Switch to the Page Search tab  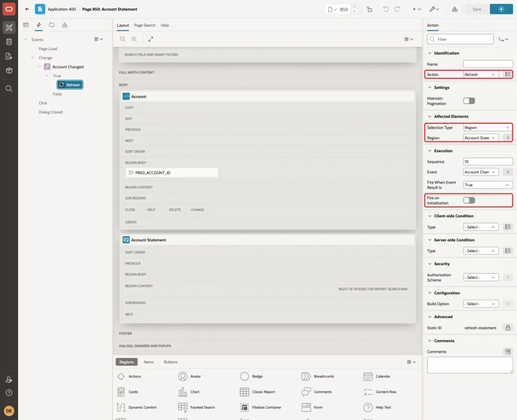(144, 25)
